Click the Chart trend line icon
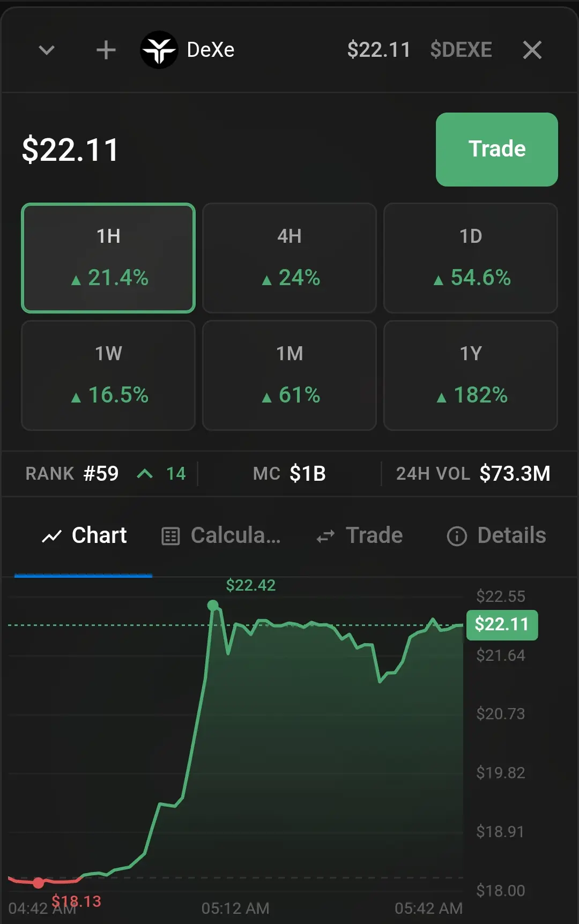The height and width of the screenshot is (924, 579). click(51, 536)
